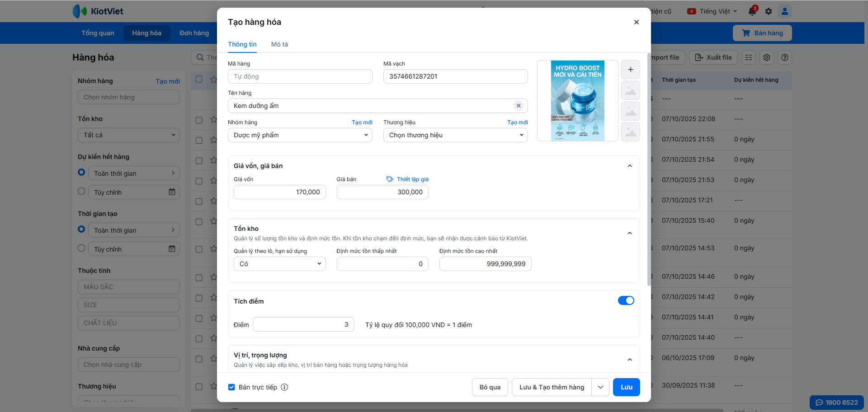Clear the product name with the X icon

coord(519,106)
